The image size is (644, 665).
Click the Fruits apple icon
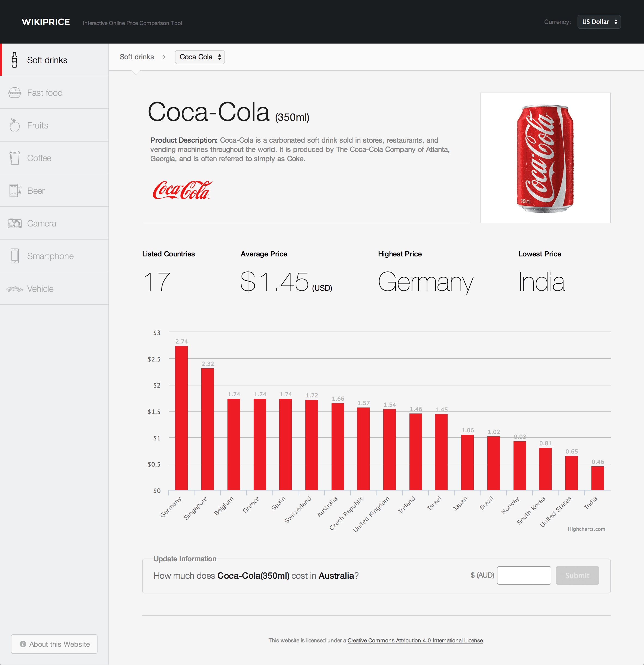15,125
